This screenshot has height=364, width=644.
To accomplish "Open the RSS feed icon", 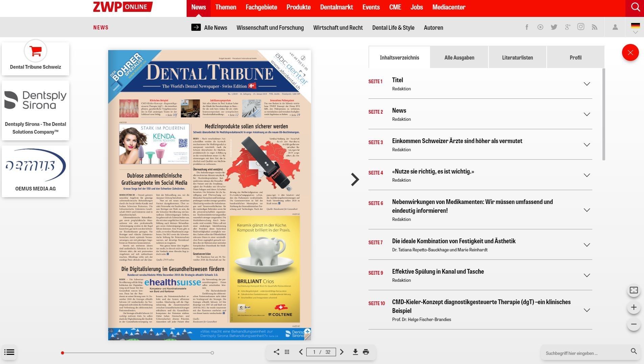I will 594,27.
